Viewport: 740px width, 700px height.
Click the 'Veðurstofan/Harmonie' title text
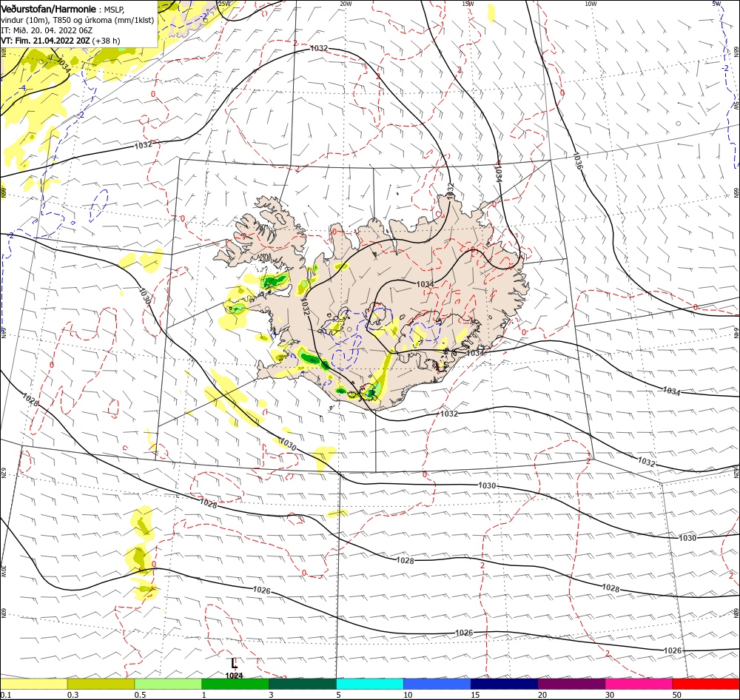click(x=48, y=10)
